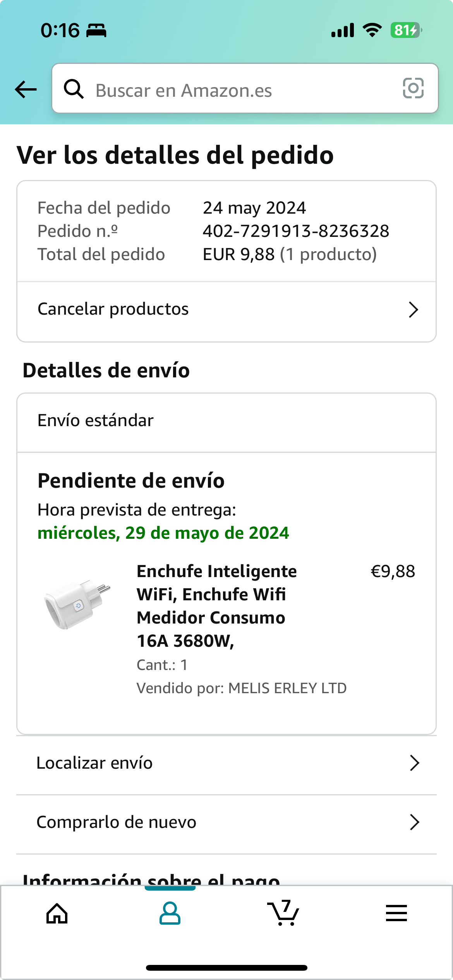This screenshot has width=453, height=980.
Task: Tap the battery indicator in status bar
Action: click(x=406, y=30)
